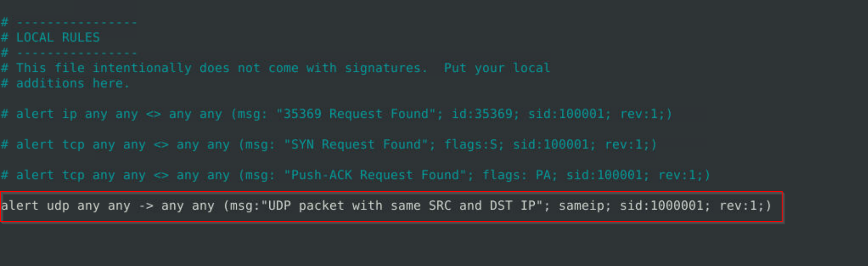Click the '35369 Request Found' message text
Screen dimensions: 868x266
point(356,114)
